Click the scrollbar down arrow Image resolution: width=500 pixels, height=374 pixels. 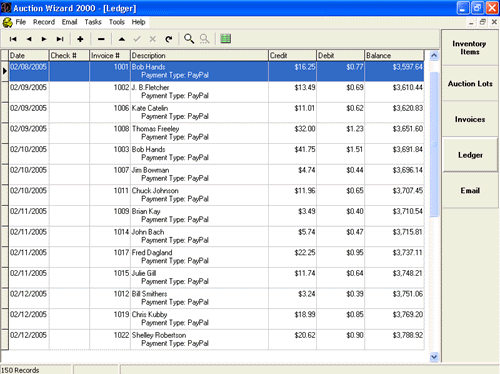click(x=434, y=357)
